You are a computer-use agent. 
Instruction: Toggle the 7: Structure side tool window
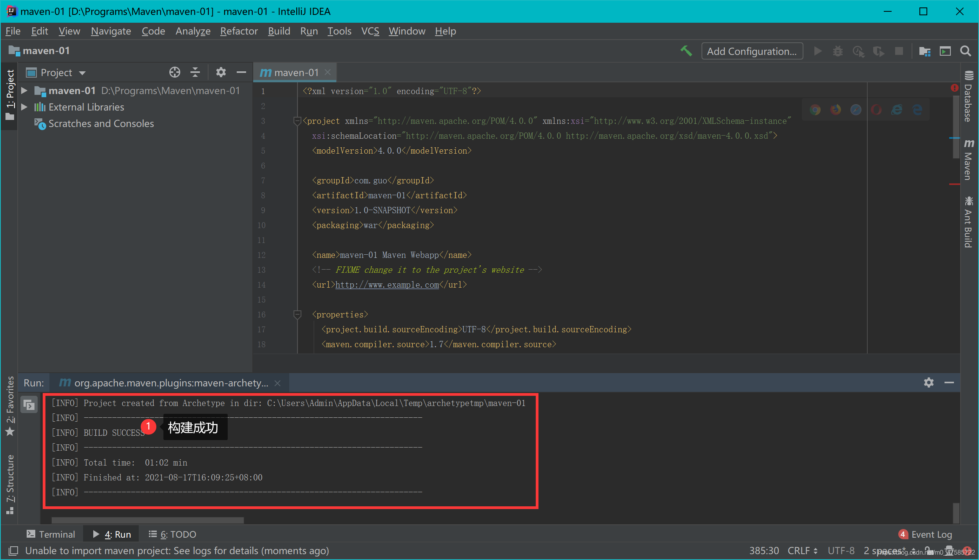click(x=9, y=484)
